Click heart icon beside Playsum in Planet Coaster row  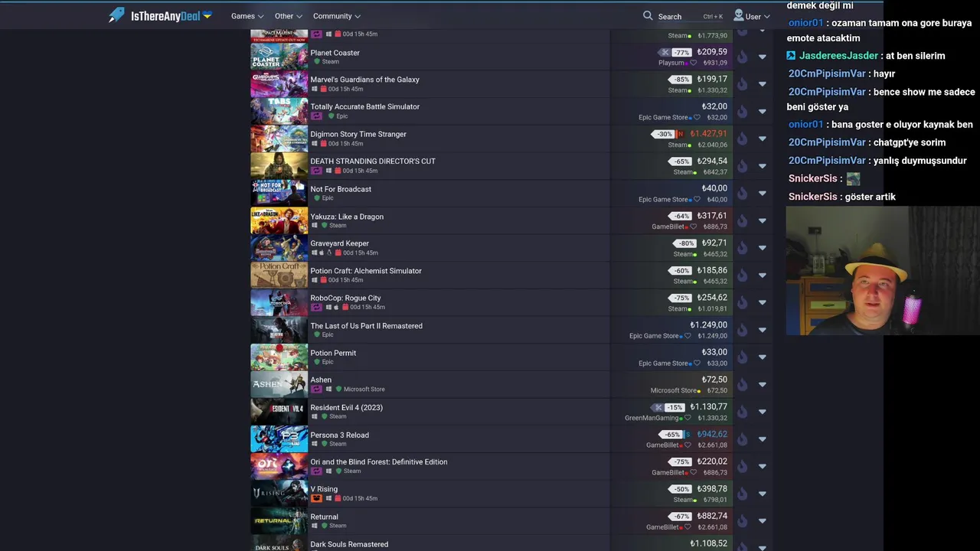[694, 63]
